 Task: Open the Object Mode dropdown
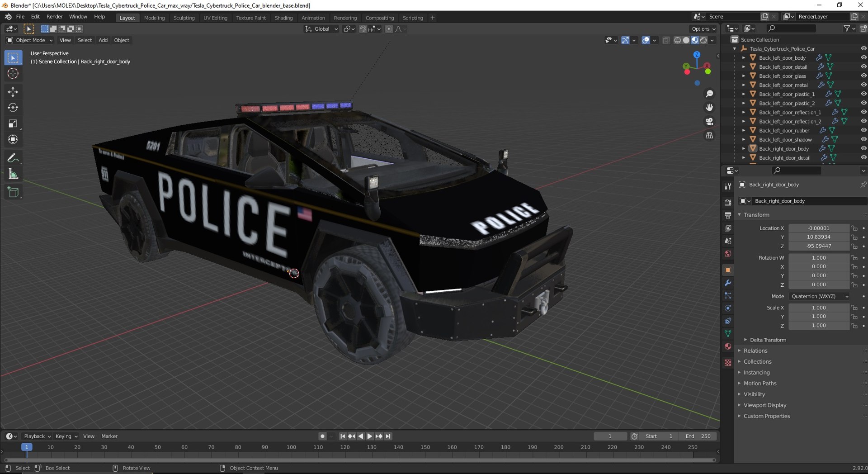(29, 40)
